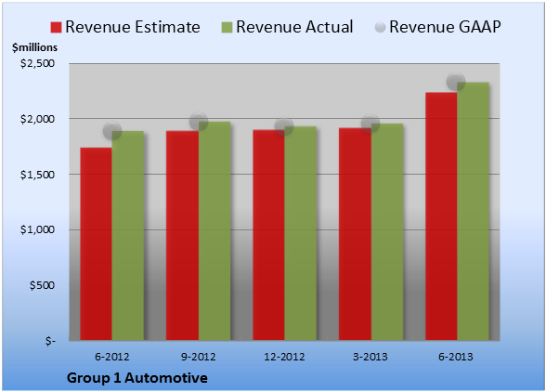The image size is (546, 392).
Task: Select the green actual bar for 6-2012
Action: coord(128,236)
